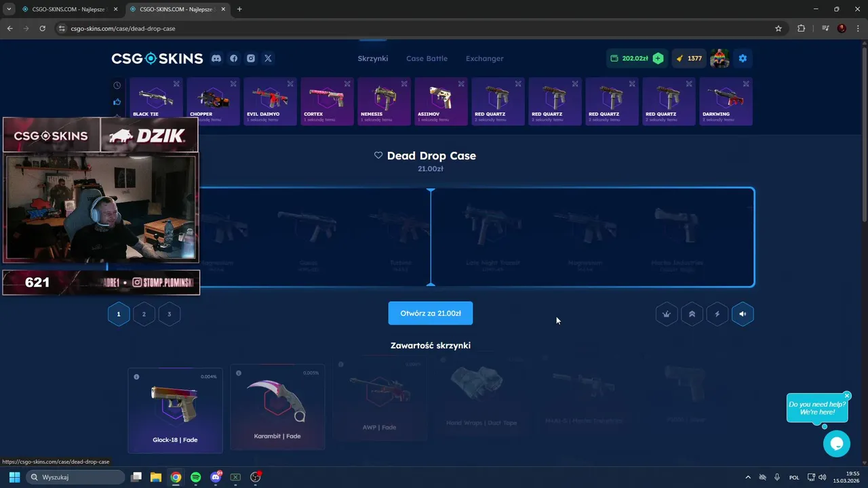Open the live chat help bubble

point(836,443)
